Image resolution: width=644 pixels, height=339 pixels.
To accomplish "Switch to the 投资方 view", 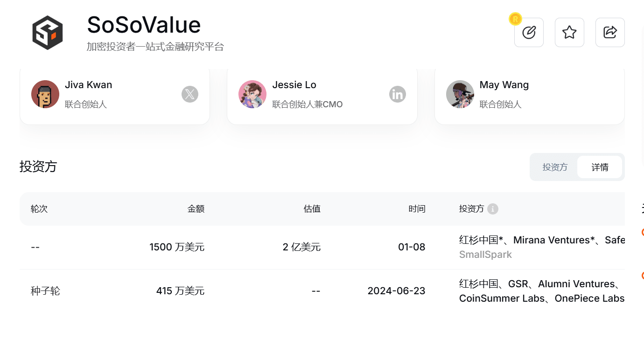I will point(554,166).
